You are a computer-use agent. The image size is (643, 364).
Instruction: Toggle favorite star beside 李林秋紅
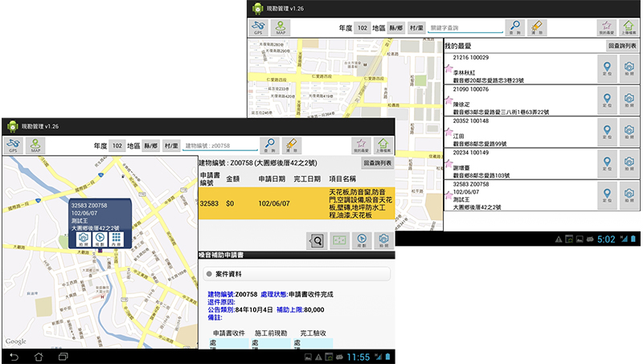pyautogui.click(x=448, y=70)
